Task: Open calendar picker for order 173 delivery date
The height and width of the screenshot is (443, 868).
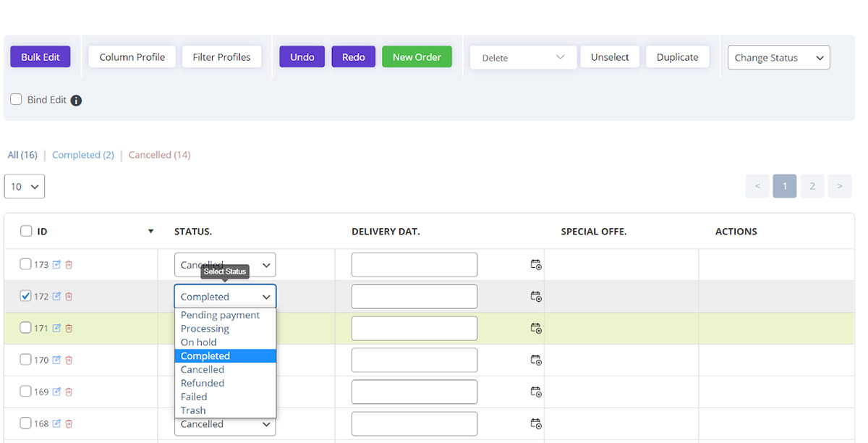Action: pyautogui.click(x=536, y=265)
